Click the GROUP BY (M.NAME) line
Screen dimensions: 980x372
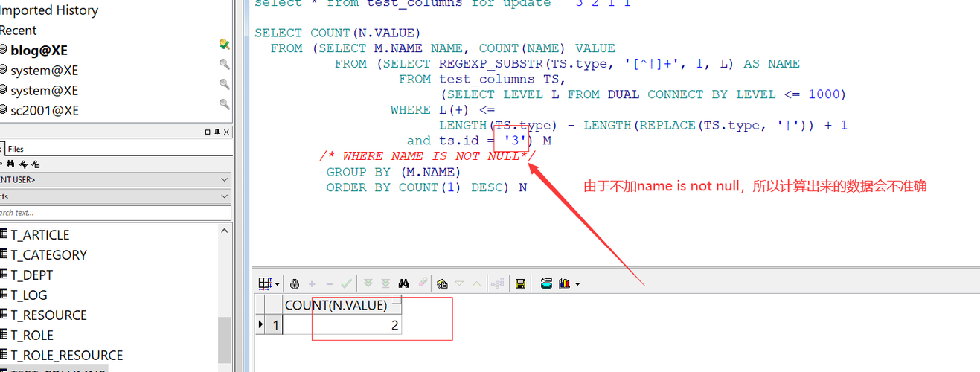[394, 172]
